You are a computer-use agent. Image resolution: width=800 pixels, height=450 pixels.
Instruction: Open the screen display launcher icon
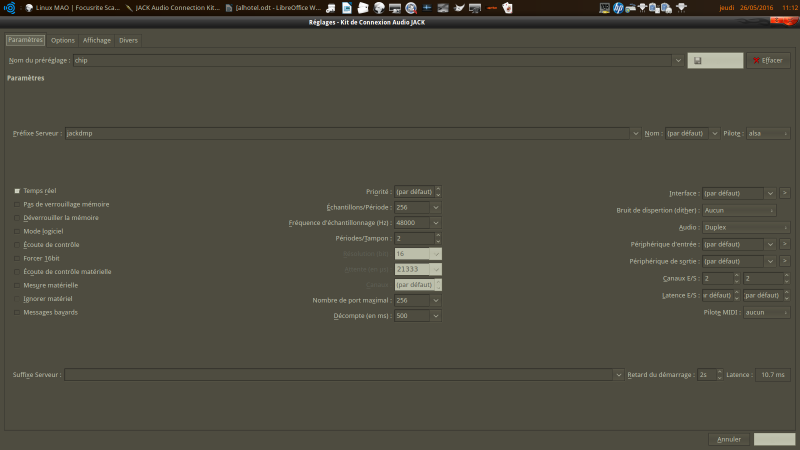pos(475,8)
